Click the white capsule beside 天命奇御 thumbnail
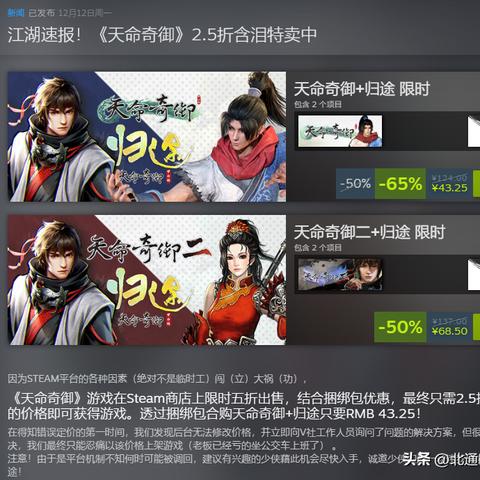 [x=474, y=131]
